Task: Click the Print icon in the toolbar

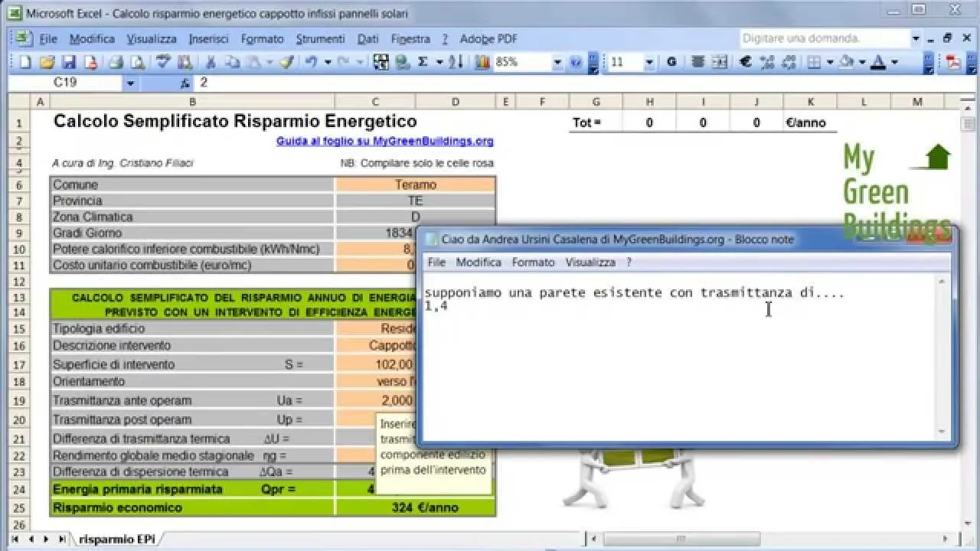Action: [x=116, y=63]
